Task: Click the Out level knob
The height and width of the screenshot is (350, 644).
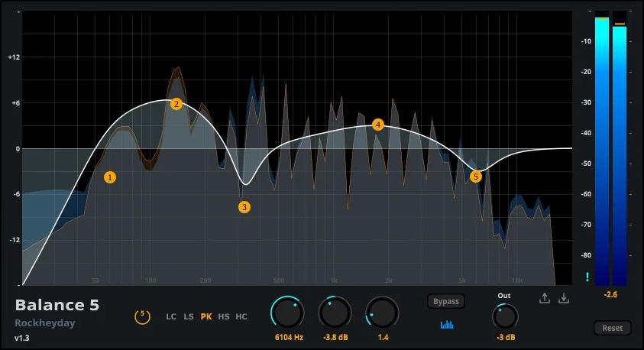Action: (x=505, y=316)
